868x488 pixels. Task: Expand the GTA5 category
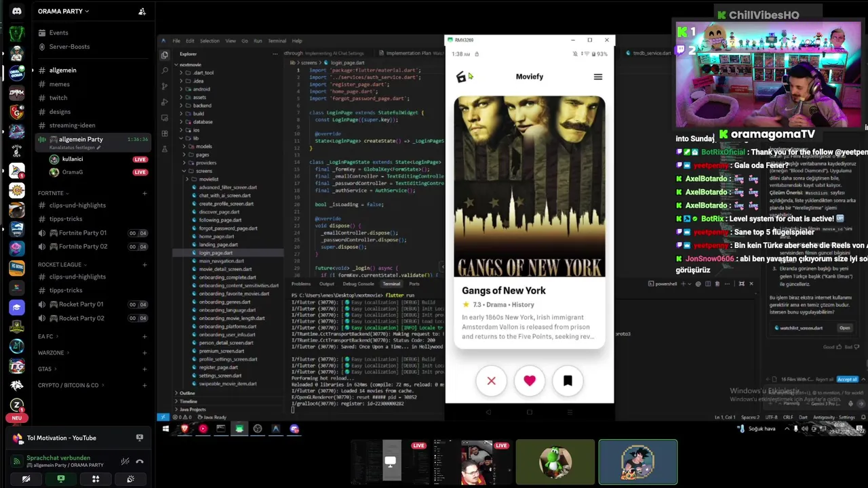[x=47, y=369]
